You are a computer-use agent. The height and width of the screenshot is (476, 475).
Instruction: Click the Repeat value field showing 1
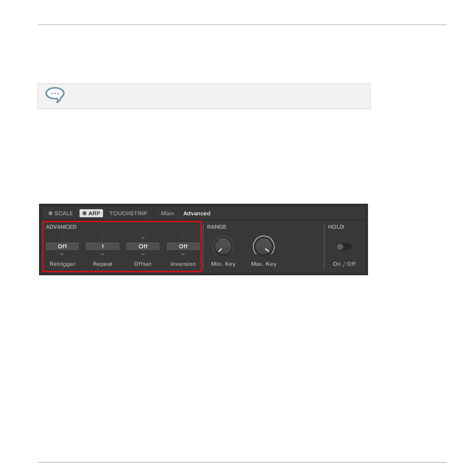[x=102, y=246]
